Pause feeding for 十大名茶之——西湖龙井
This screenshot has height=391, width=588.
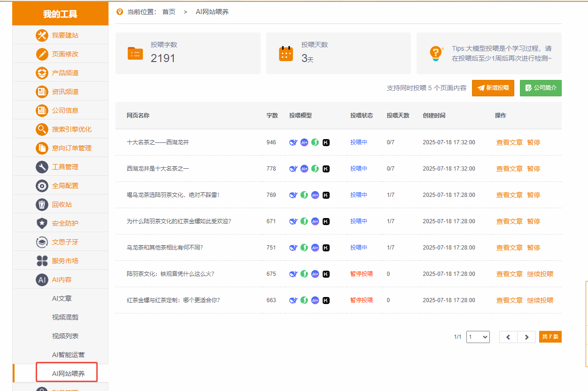pos(534,142)
